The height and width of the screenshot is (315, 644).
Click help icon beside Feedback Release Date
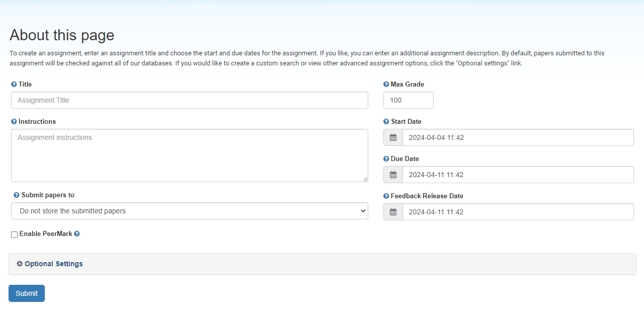(x=386, y=196)
